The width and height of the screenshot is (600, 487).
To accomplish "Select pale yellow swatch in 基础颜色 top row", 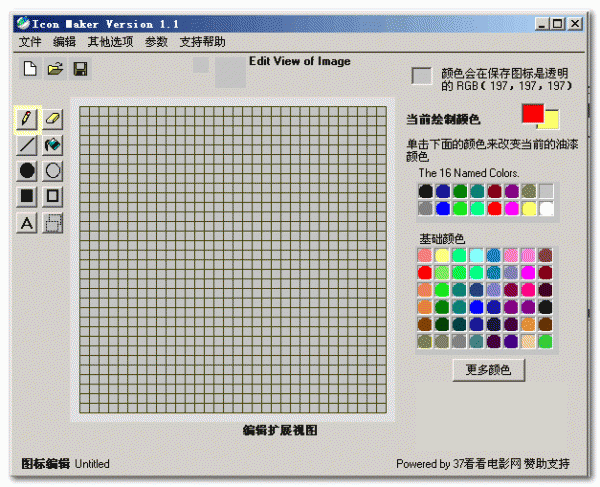I will pyautogui.click(x=442, y=255).
